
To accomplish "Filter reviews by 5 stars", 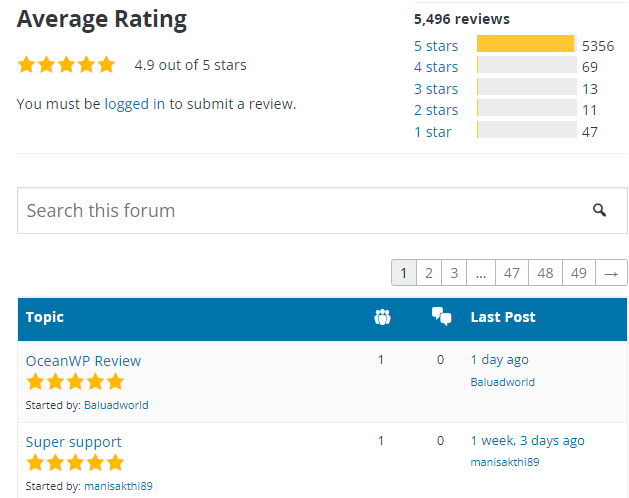I will 436,45.
